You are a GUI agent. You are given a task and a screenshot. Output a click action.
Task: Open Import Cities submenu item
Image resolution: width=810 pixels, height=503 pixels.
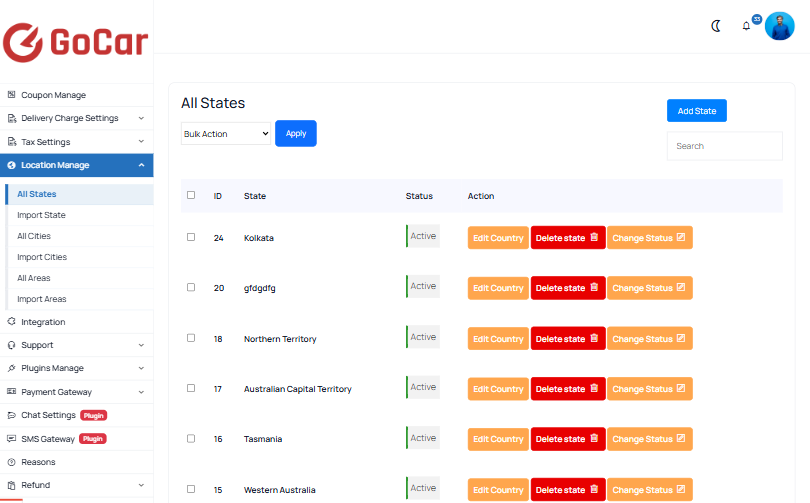tap(79, 257)
